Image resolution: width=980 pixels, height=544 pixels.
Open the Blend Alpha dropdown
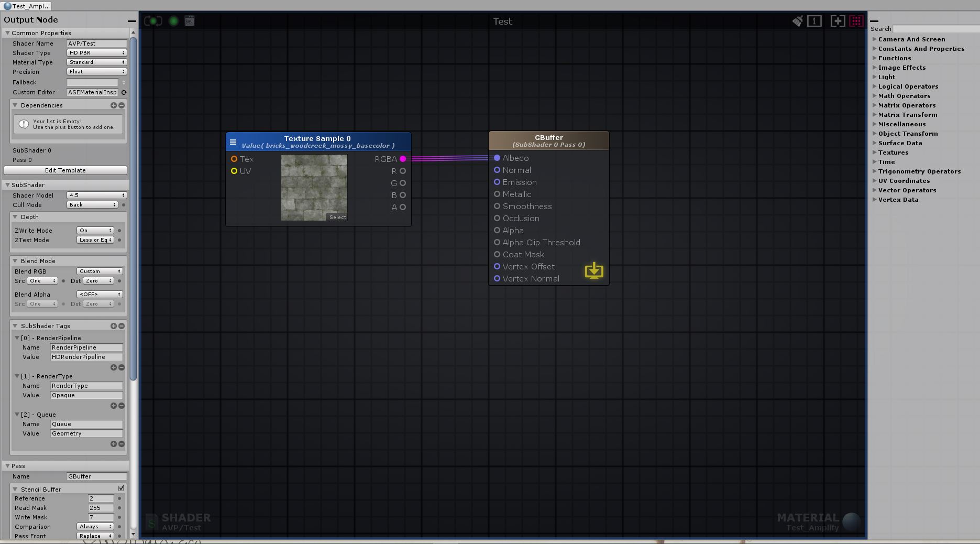click(x=100, y=295)
